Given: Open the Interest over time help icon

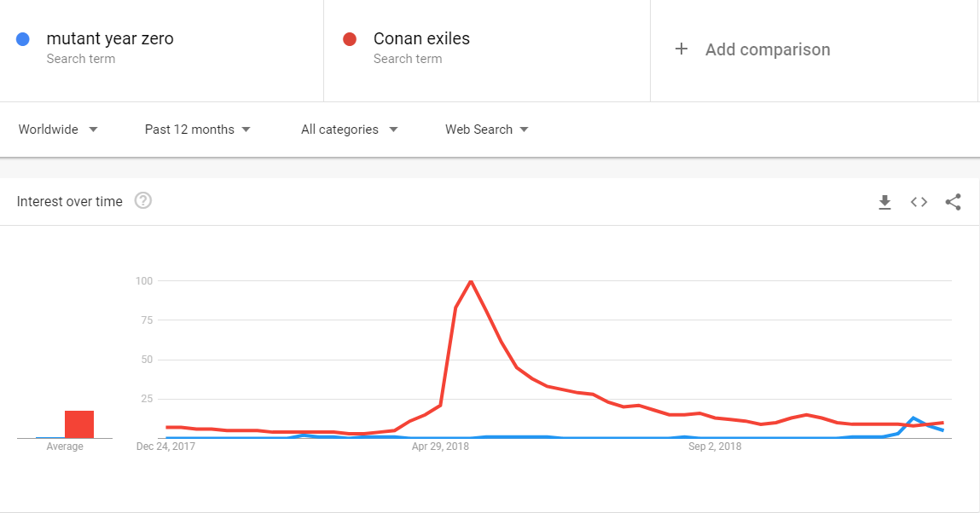Looking at the screenshot, I should 143,200.
